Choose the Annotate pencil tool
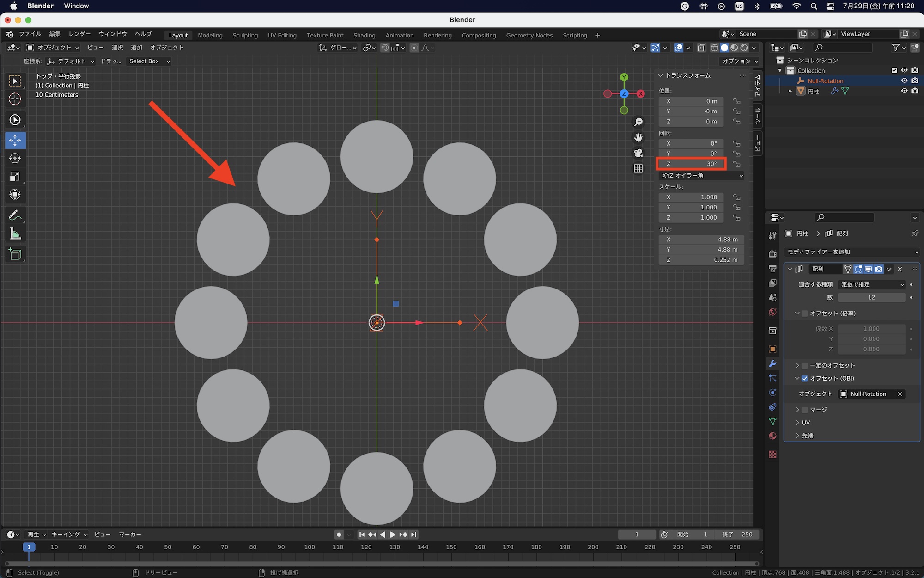Viewport: 924px width, 578px height. (15, 215)
